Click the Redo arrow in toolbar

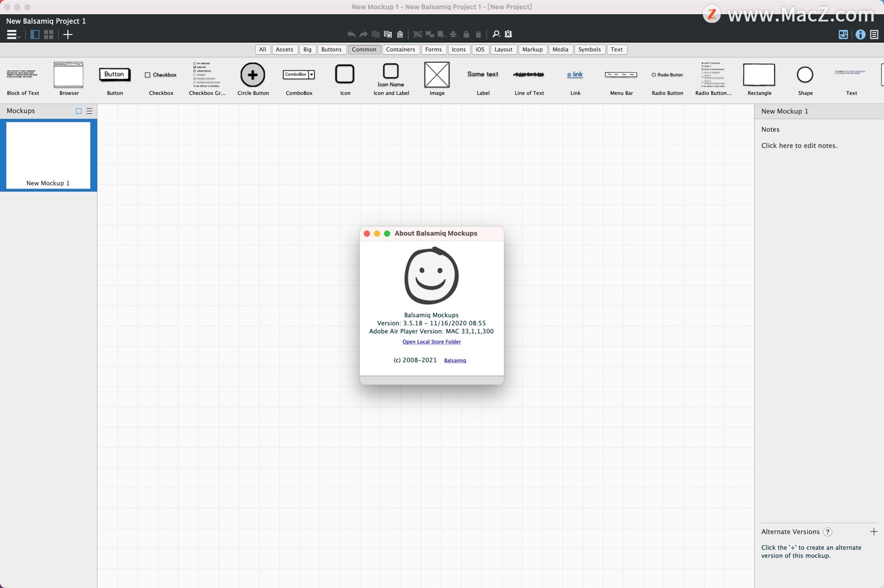click(363, 34)
